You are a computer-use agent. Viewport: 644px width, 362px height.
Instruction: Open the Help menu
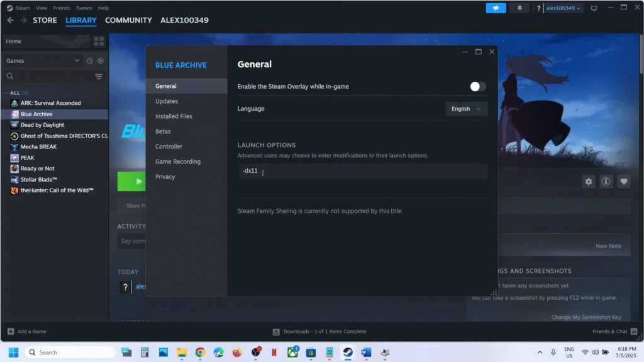pyautogui.click(x=104, y=8)
